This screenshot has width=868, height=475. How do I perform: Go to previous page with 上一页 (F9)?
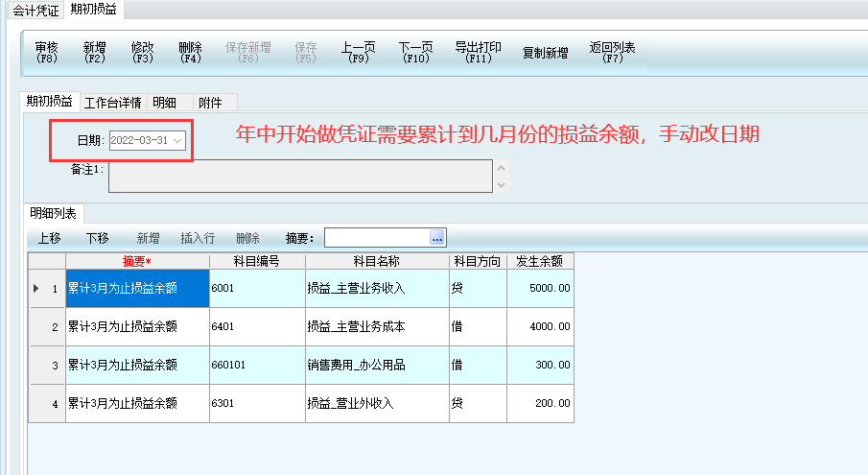pos(359,53)
